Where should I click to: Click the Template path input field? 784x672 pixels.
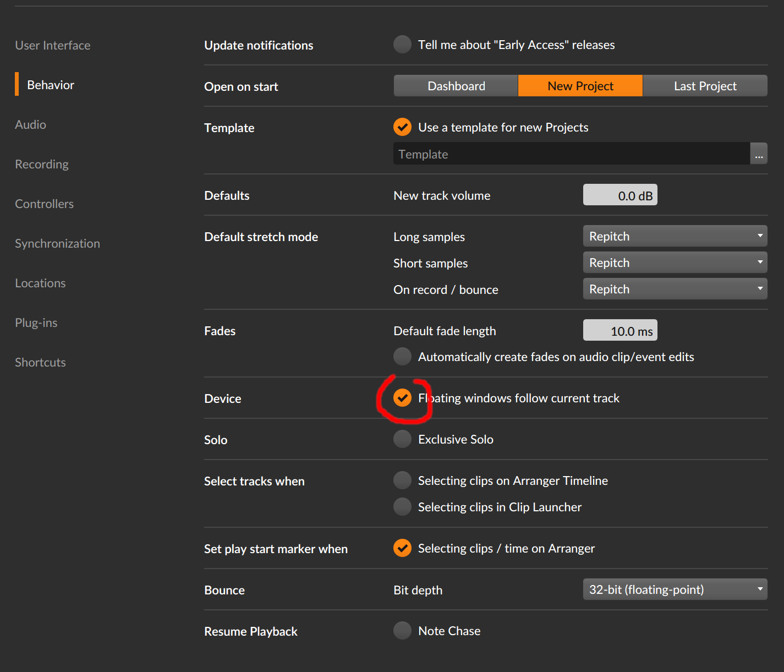(x=572, y=154)
